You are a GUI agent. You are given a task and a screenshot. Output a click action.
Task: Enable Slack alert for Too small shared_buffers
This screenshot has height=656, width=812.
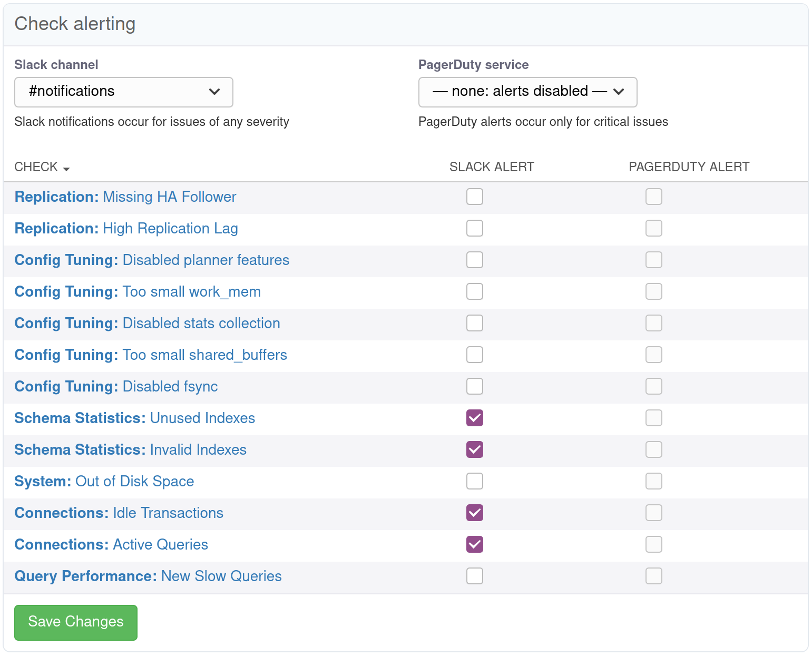point(475,355)
